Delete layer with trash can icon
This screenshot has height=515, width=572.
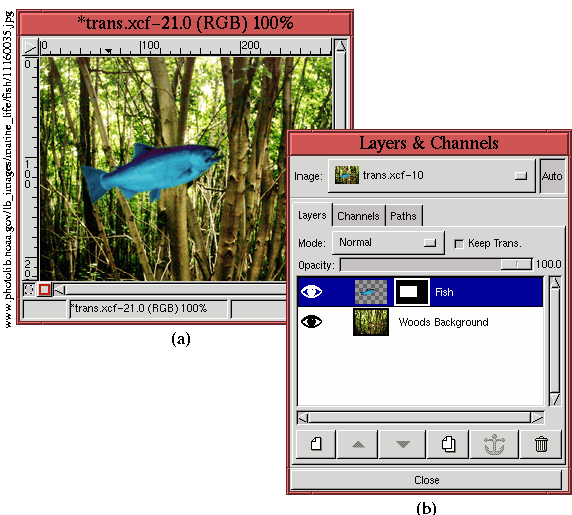point(541,444)
